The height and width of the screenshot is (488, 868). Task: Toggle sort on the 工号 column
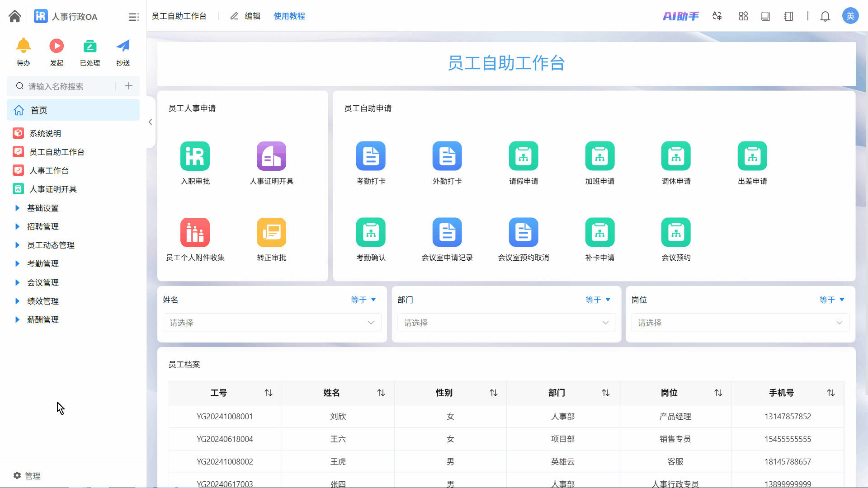pyautogui.click(x=269, y=393)
